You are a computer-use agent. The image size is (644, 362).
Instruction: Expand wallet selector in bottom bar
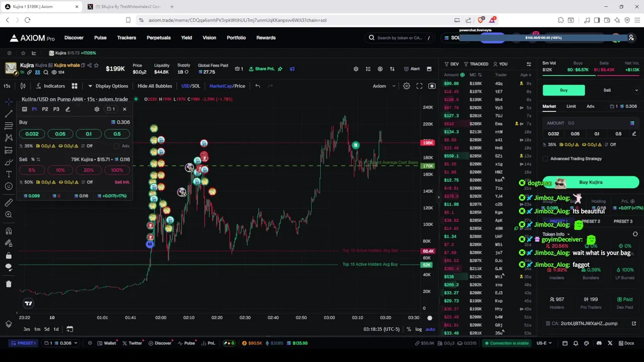click(60, 343)
